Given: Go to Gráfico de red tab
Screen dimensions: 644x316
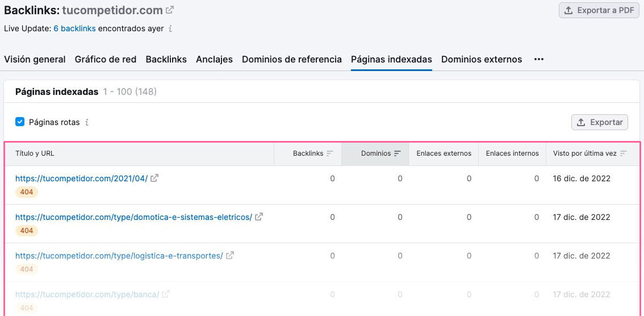Looking at the screenshot, I should coord(106,59).
